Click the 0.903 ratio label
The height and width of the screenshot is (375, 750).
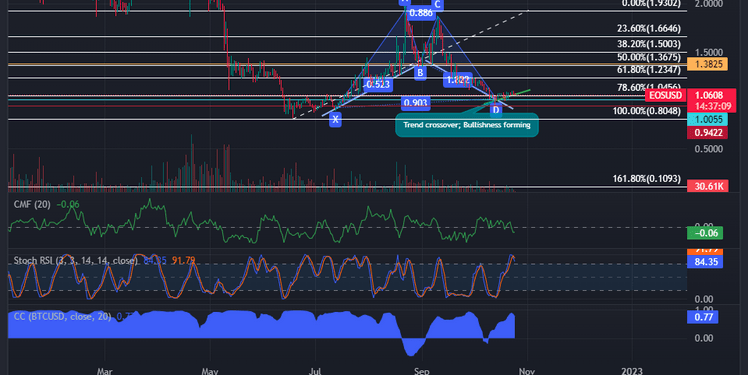coord(416,102)
